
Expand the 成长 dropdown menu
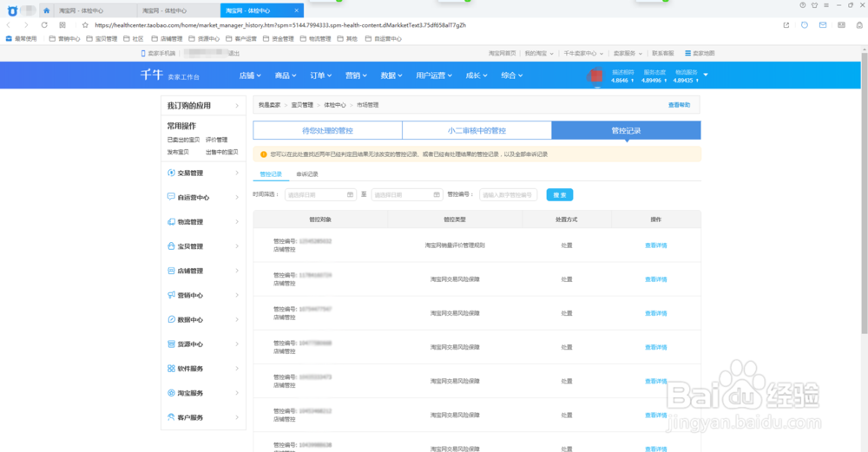pos(476,75)
